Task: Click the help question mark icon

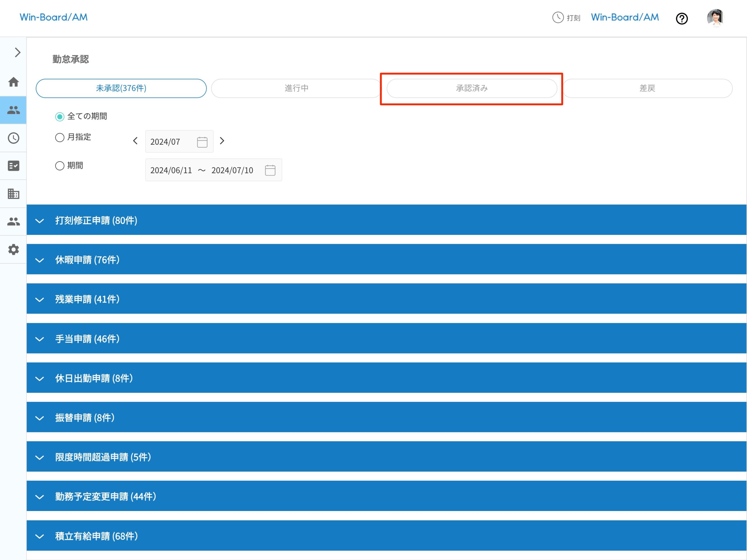Action: click(681, 19)
